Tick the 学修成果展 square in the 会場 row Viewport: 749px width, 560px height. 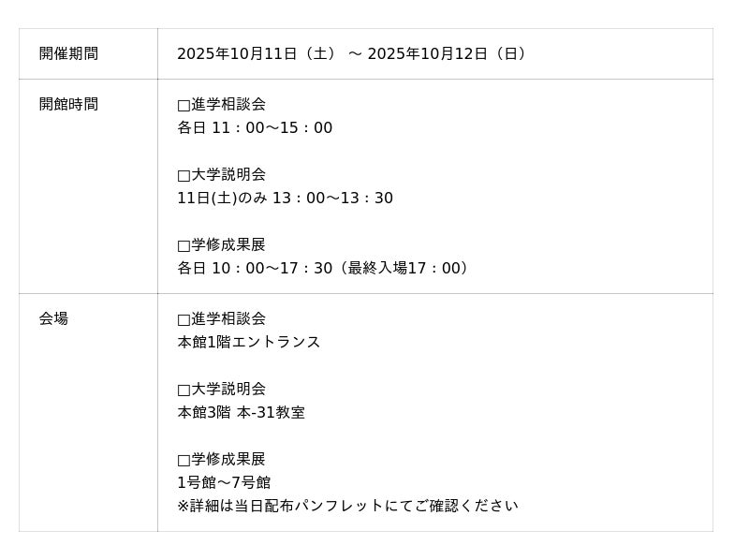click(184, 460)
